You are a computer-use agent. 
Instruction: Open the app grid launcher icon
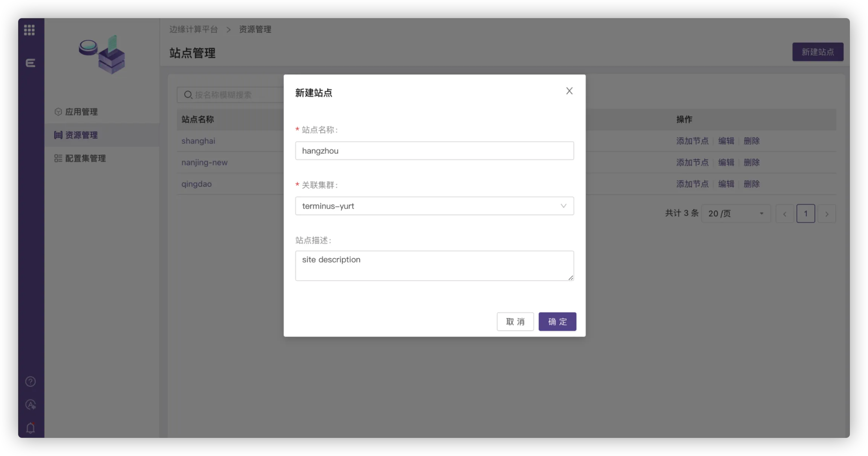pyautogui.click(x=29, y=30)
